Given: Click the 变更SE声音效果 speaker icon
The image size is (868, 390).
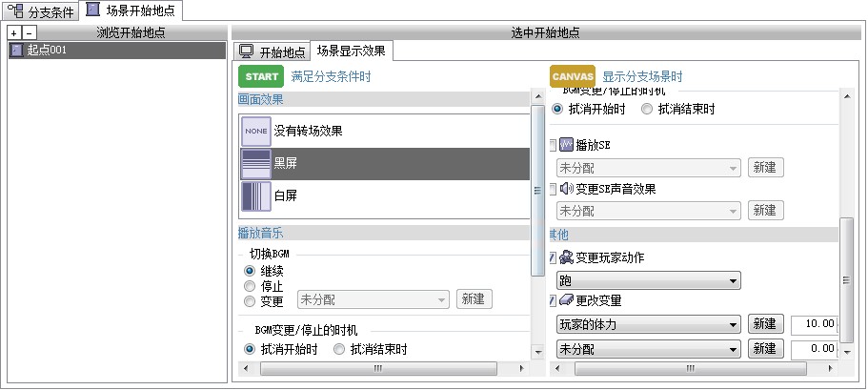Looking at the screenshot, I should [x=566, y=189].
